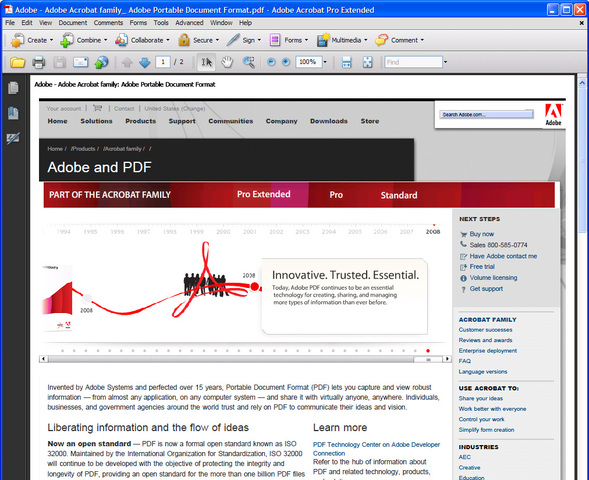The image size is (589, 480).
Task: Click the Search Adobe.com field
Action: coord(486,114)
